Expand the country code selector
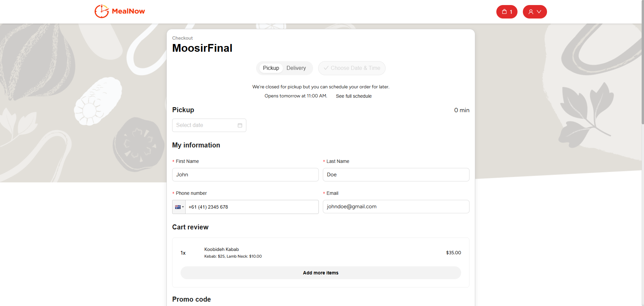The height and width of the screenshot is (306, 644). click(183, 207)
